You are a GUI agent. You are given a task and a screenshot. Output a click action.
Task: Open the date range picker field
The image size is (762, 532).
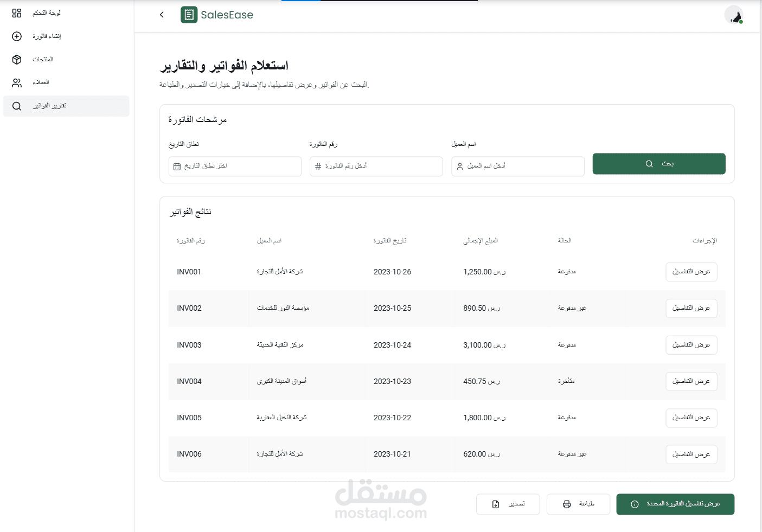point(235,166)
